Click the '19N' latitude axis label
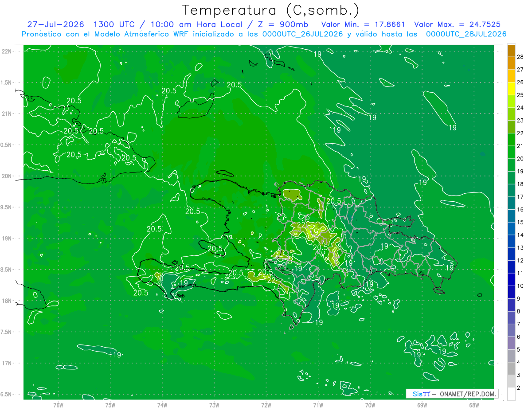Image resolution: width=532 pixels, height=411 pixels. tap(8, 239)
